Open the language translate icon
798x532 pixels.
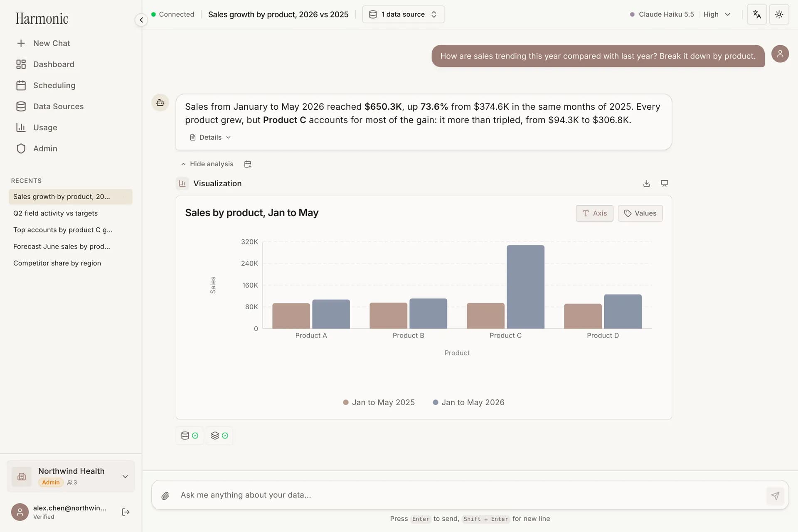point(757,15)
